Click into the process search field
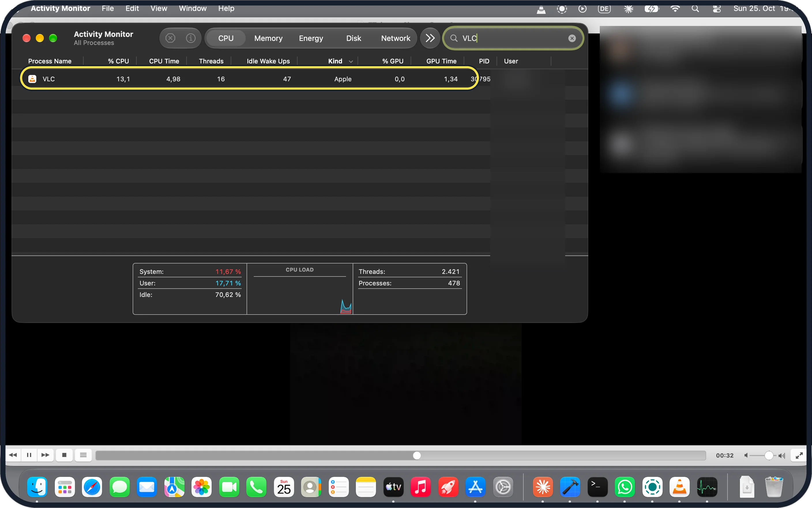 (x=513, y=38)
